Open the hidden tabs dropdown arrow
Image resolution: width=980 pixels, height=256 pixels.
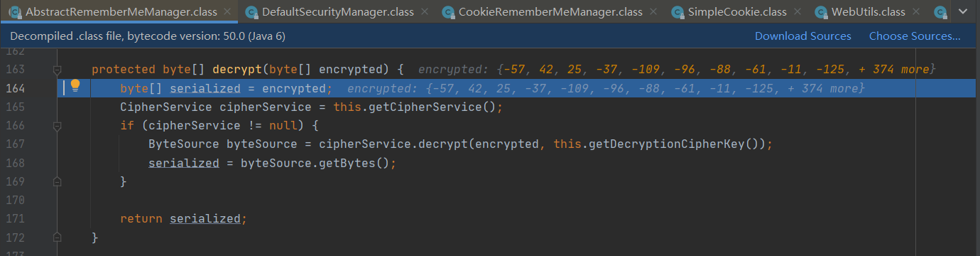[x=964, y=12]
